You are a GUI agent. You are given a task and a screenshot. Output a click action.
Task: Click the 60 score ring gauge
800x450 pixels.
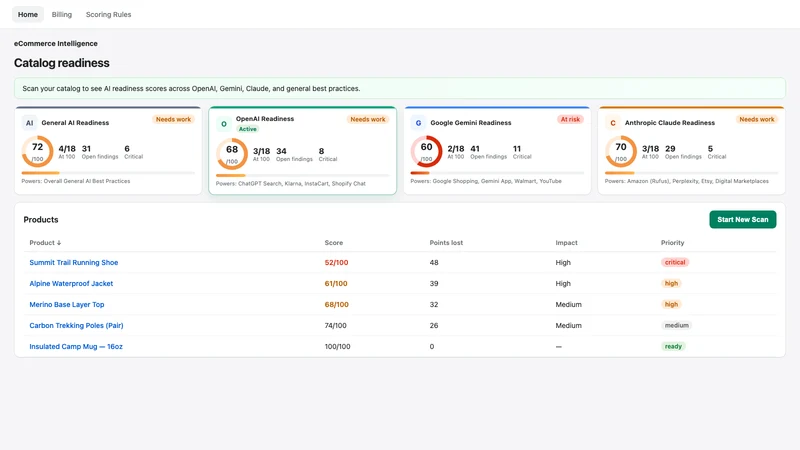(x=426, y=151)
